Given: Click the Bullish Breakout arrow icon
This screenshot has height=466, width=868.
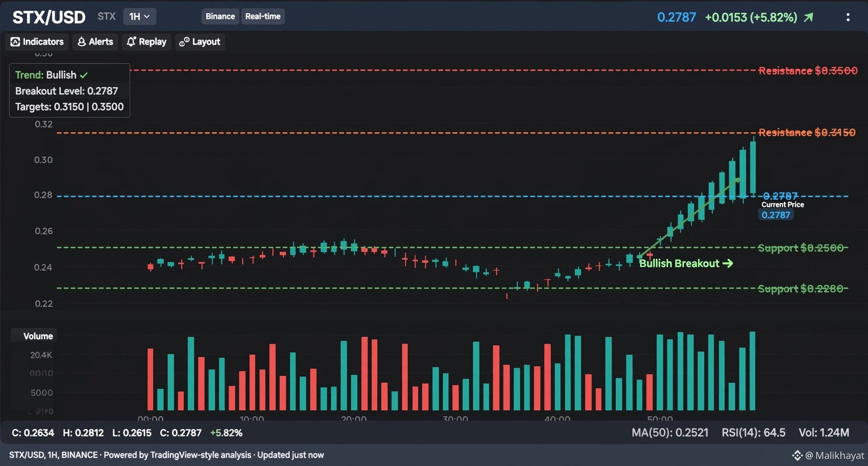Looking at the screenshot, I should click(x=728, y=263).
